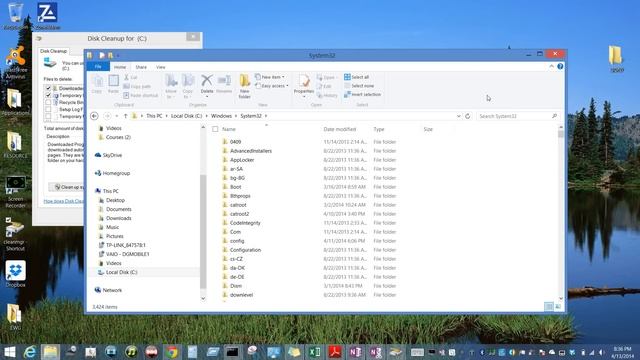Viewport: 640px width, 360px height.
Task: Click the How does Disk Cleanup work link
Action: tap(64, 201)
